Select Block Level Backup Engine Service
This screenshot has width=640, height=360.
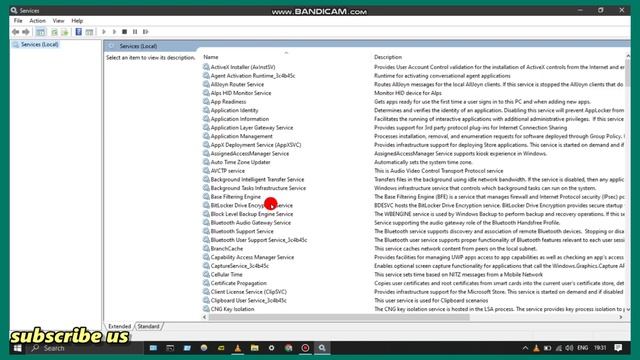point(251,214)
